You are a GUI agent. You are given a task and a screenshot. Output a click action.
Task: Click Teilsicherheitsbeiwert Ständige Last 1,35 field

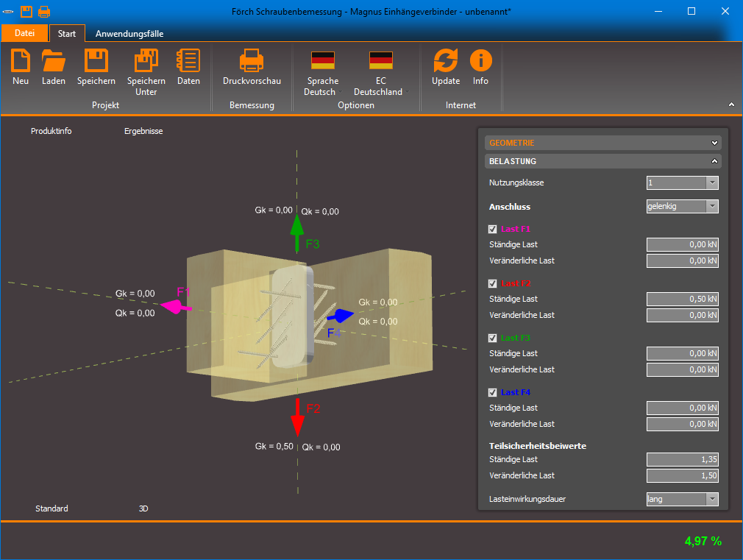[x=683, y=459]
